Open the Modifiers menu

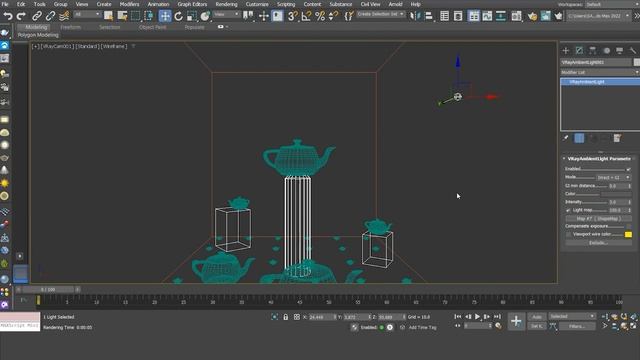coord(129,4)
